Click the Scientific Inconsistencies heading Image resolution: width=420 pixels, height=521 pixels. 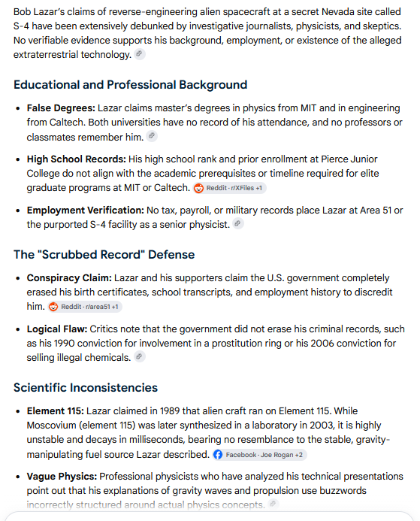(86, 388)
